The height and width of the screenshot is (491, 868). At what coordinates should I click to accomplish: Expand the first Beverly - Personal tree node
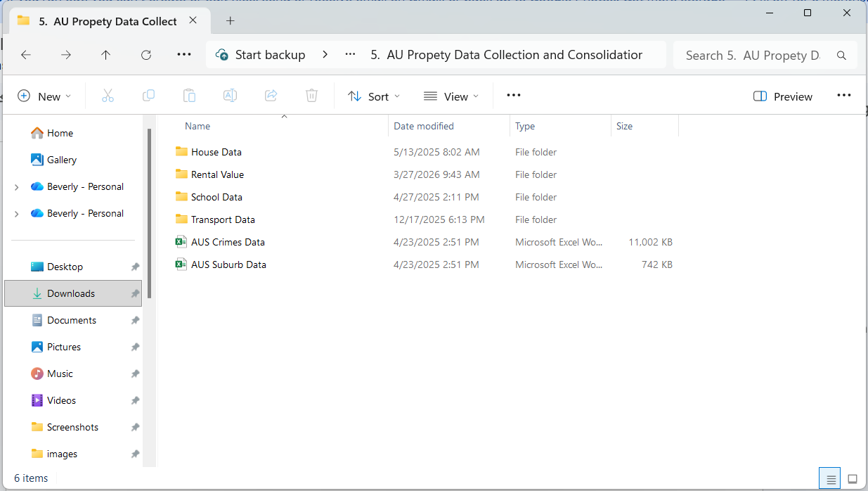(17, 187)
